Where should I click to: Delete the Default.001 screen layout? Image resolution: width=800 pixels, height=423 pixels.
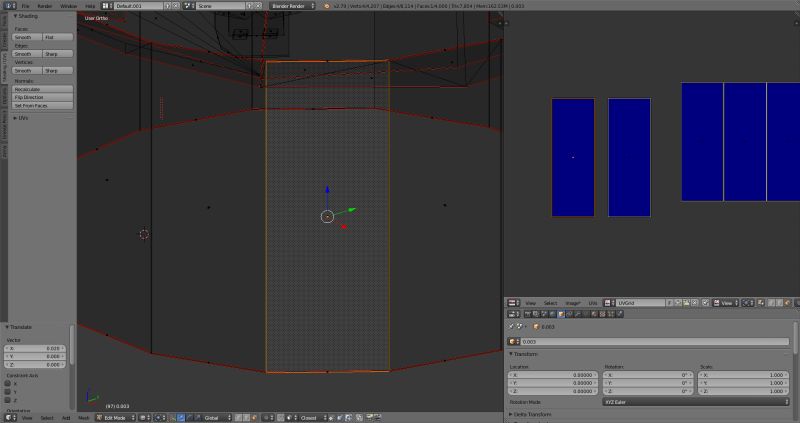tap(176, 6)
